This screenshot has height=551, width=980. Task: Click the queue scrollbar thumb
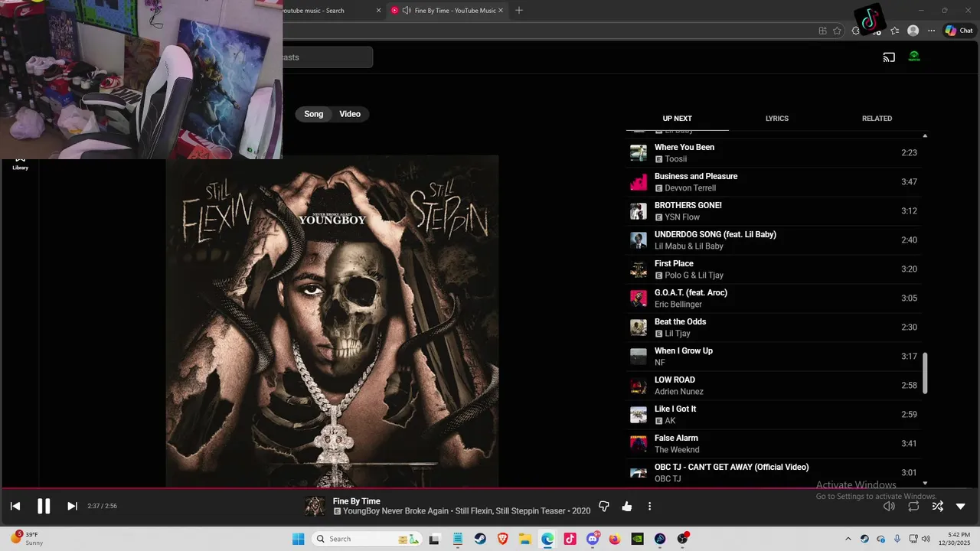point(925,373)
